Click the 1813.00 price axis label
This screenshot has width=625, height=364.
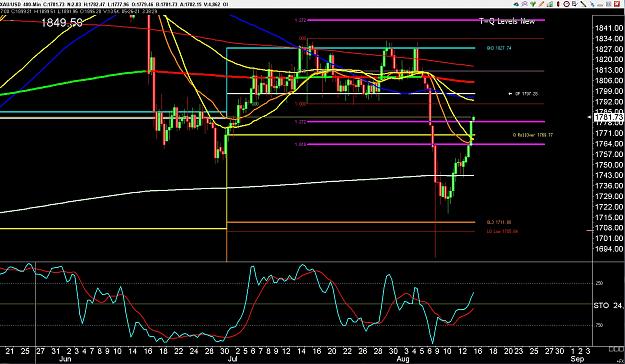coord(608,70)
